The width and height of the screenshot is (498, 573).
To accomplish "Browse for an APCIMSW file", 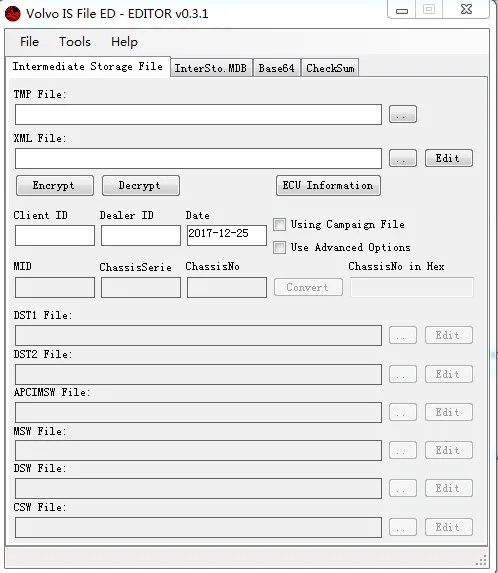I will tap(403, 413).
